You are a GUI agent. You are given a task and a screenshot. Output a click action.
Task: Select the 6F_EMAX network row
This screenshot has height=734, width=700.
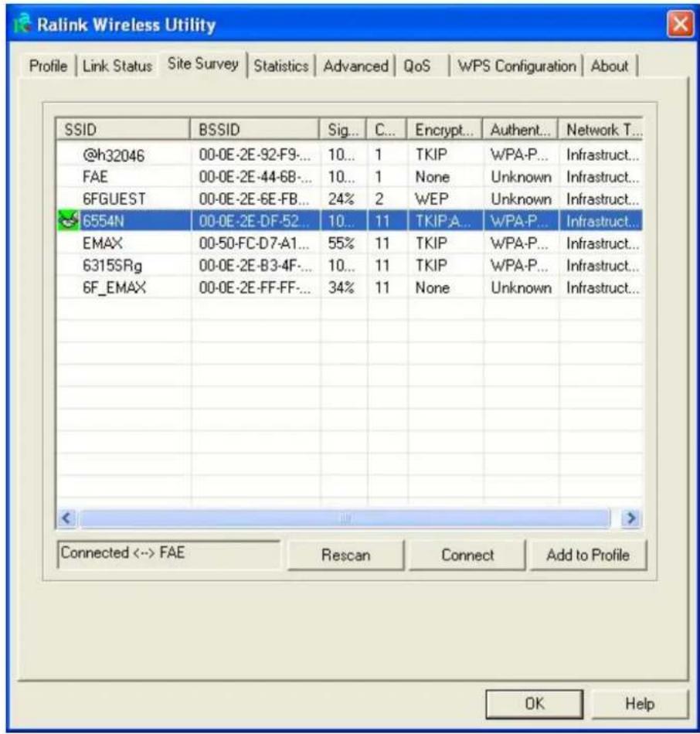point(349,287)
